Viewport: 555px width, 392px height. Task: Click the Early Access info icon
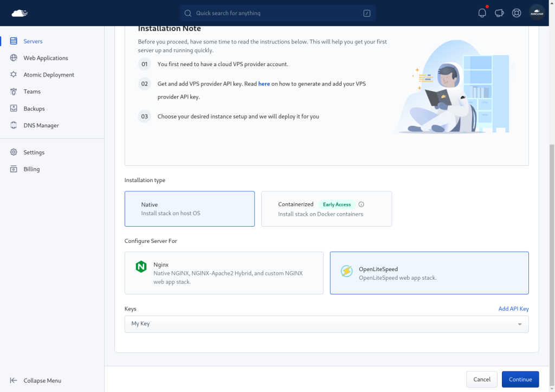361,204
